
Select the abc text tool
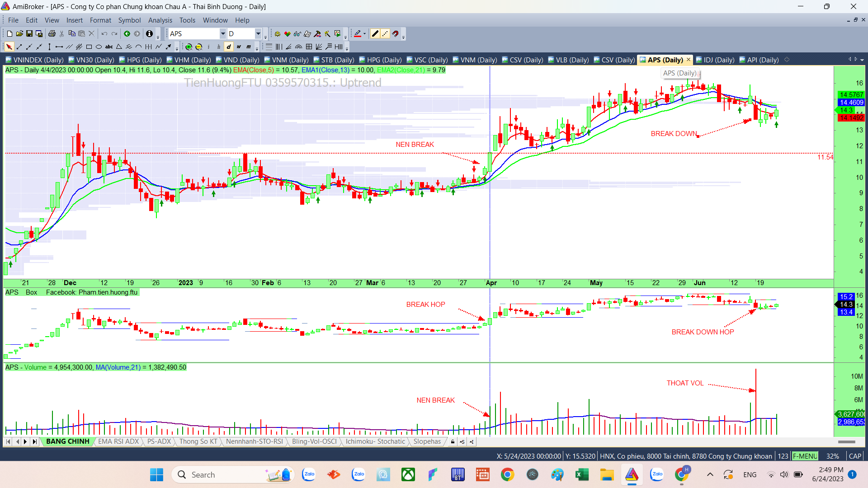click(x=109, y=47)
